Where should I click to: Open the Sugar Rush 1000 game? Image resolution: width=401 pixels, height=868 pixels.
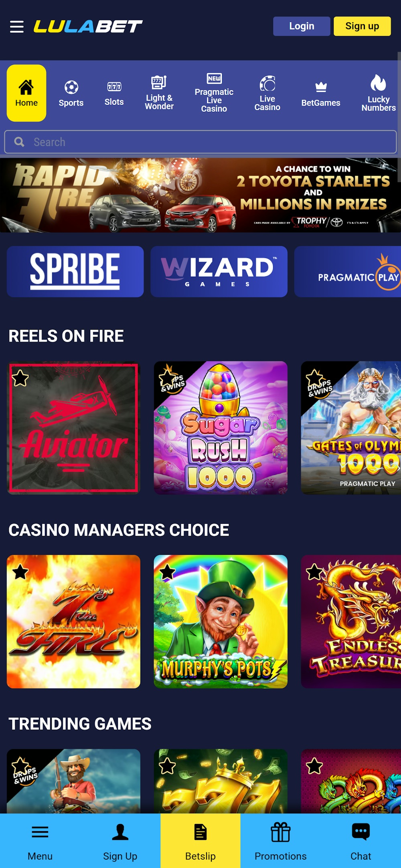coord(221,428)
